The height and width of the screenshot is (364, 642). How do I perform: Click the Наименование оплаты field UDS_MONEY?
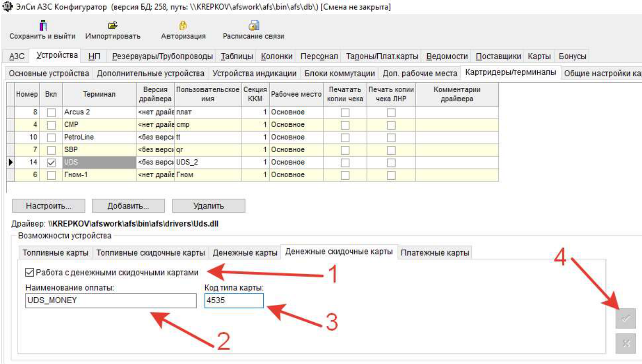tap(111, 301)
